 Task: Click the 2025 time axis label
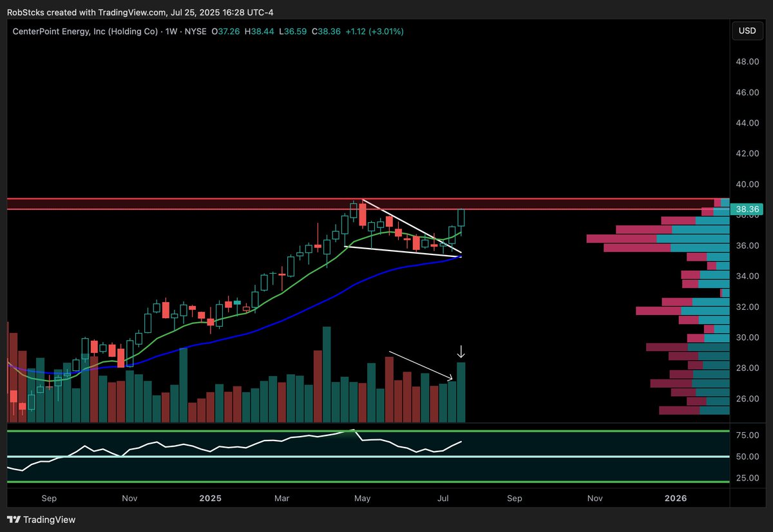(x=210, y=499)
